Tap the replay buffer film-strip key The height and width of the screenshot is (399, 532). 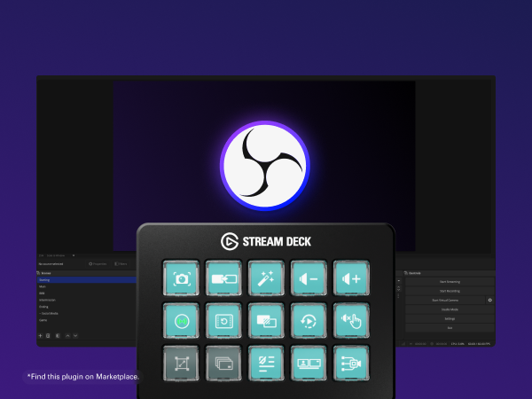click(223, 321)
